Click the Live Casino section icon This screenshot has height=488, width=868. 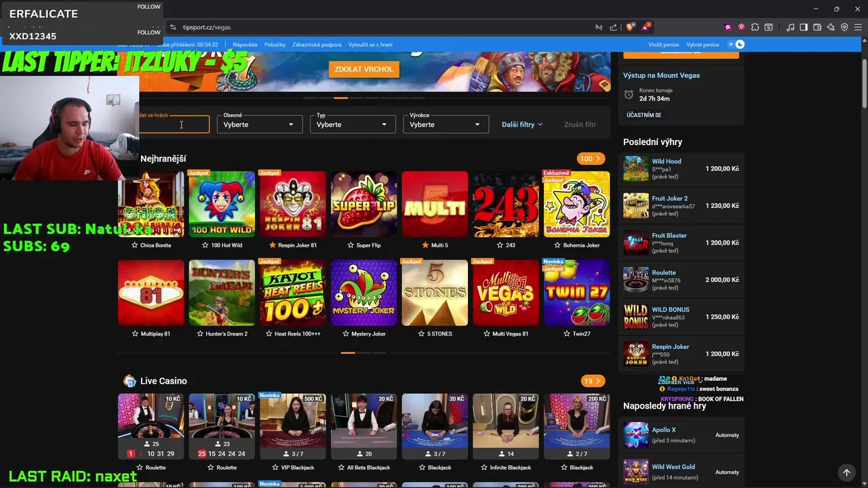pos(130,381)
